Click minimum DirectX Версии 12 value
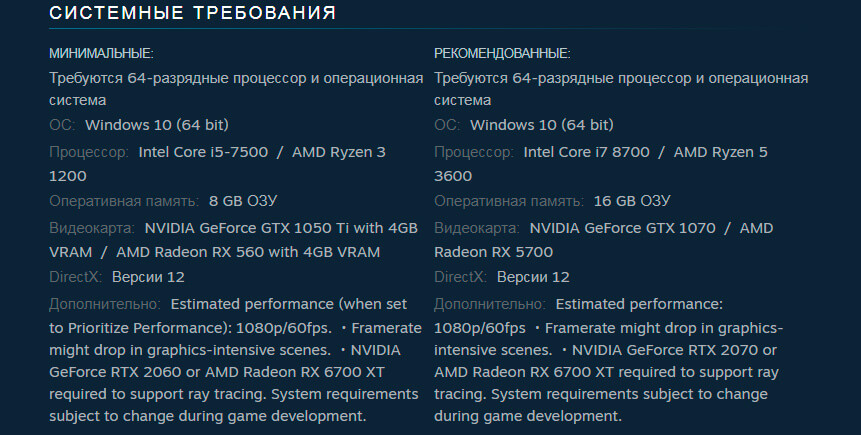Viewport: 861px width, 435px height. tap(148, 277)
